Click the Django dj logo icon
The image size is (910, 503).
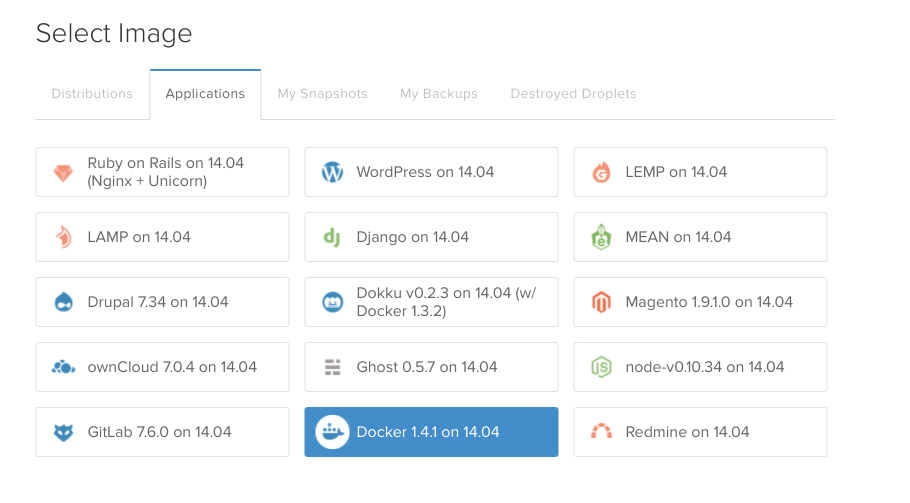coord(332,238)
